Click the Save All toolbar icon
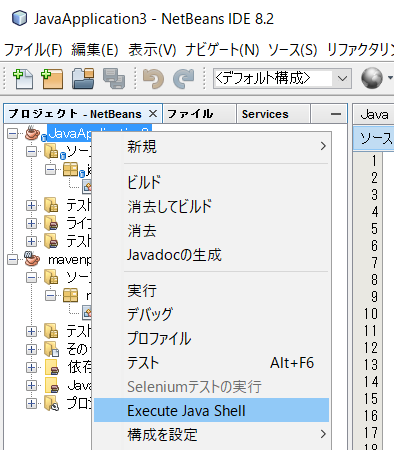394x450 pixels. (x=114, y=79)
